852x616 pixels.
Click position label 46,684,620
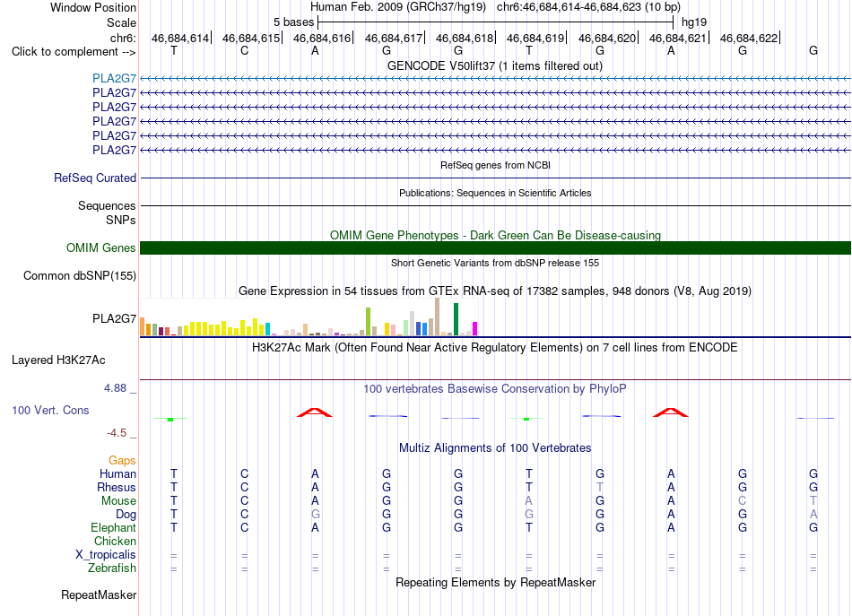pyautogui.click(x=607, y=38)
